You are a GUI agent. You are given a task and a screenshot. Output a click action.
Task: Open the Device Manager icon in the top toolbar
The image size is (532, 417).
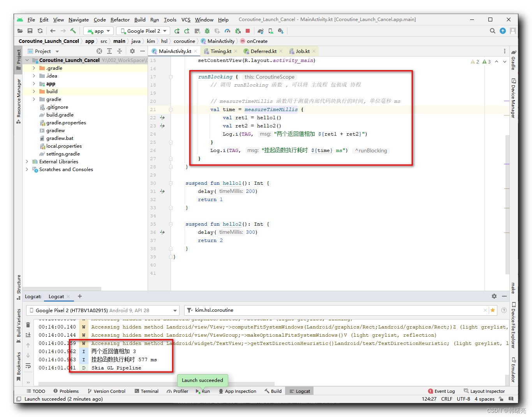pyautogui.click(x=271, y=31)
